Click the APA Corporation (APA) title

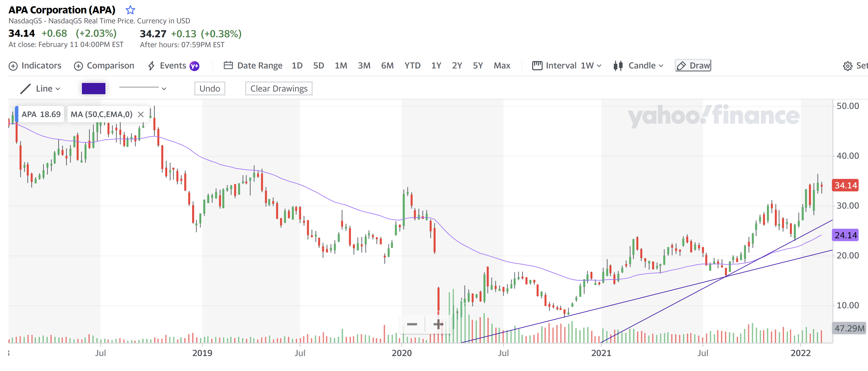[62, 10]
